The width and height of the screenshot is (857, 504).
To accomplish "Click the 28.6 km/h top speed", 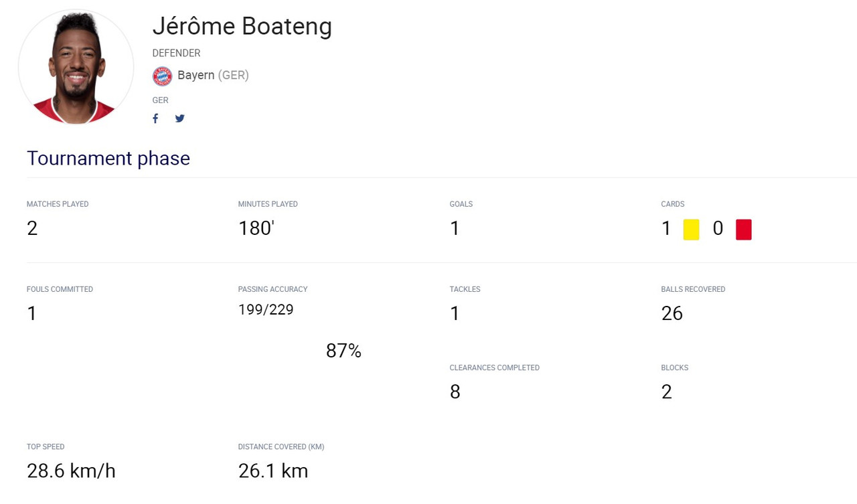I will 71,471.
